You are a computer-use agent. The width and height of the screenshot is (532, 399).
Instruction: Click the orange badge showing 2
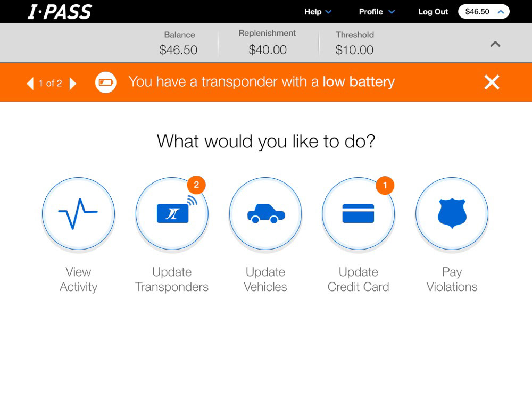pos(196,185)
